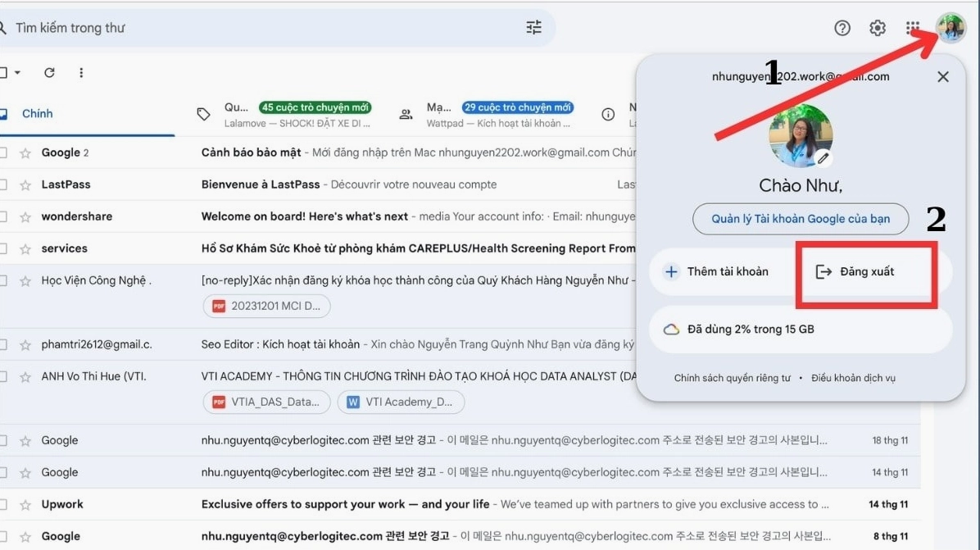Open search filter options icon
The width and height of the screenshot is (980, 550).
coord(534,28)
